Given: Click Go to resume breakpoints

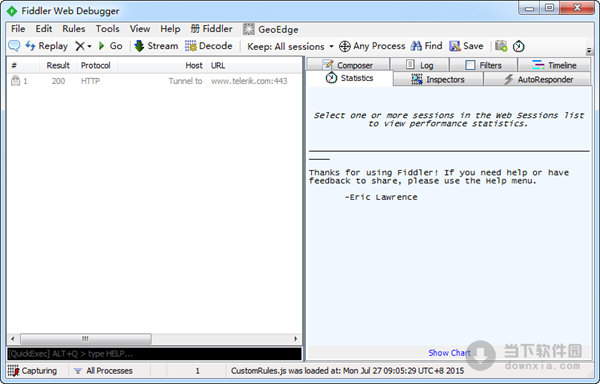Looking at the screenshot, I should pos(110,46).
